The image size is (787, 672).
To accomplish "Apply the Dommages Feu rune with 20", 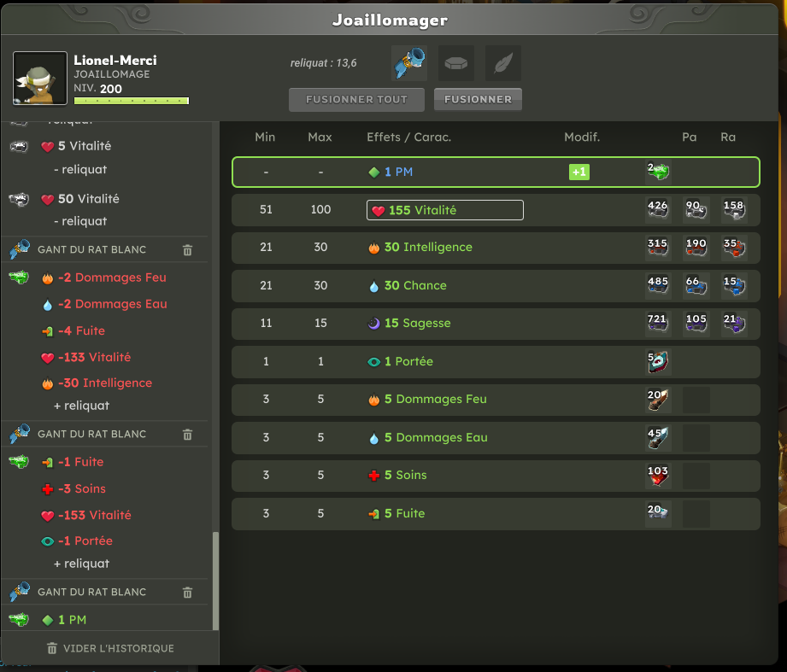I will point(657,400).
